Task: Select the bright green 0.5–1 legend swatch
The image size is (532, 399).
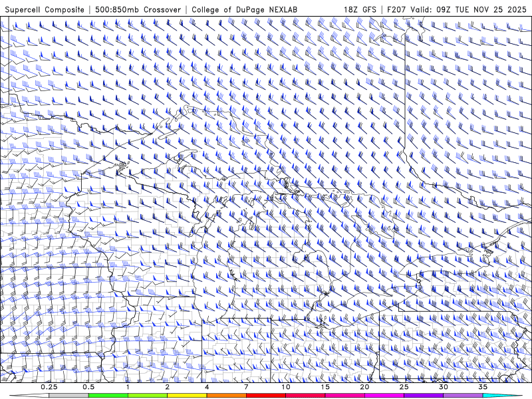Action: [108, 396]
